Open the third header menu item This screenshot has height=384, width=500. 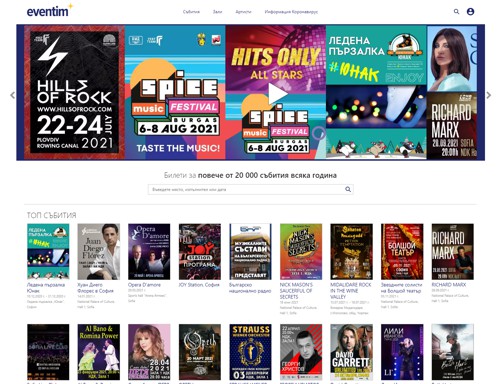(243, 12)
